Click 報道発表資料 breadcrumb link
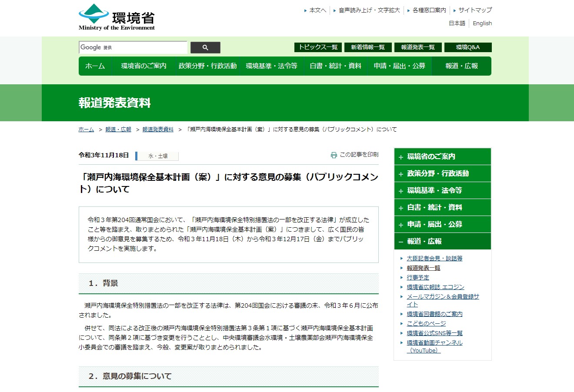The height and width of the screenshot is (392, 574). tap(158, 130)
